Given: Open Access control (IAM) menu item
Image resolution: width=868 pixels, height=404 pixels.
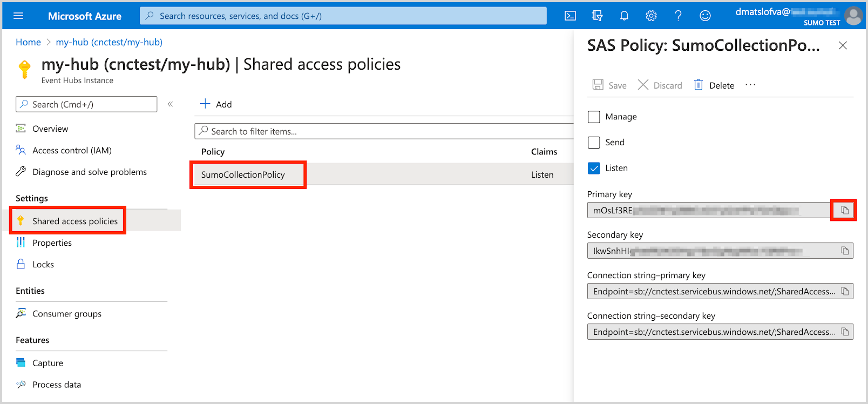Looking at the screenshot, I should coord(72,150).
